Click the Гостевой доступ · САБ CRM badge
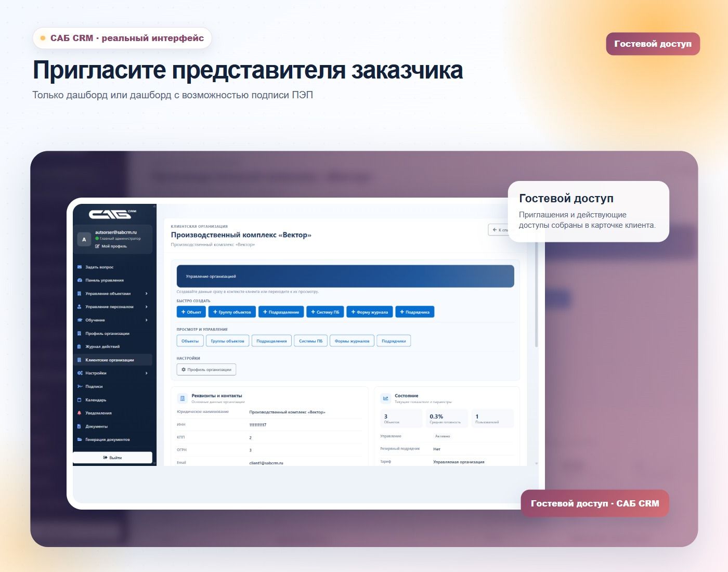Image resolution: width=728 pixels, height=572 pixels. (x=595, y=503)
